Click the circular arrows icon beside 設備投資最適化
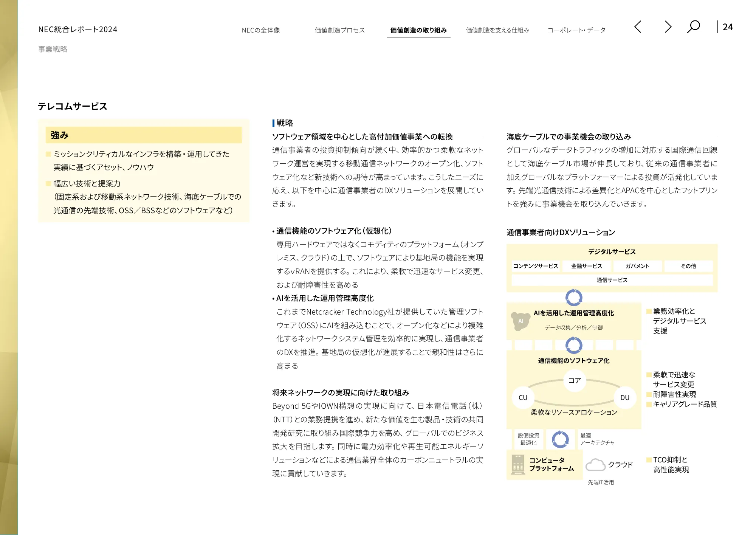 pyautogui.click(x=560, y=439)
